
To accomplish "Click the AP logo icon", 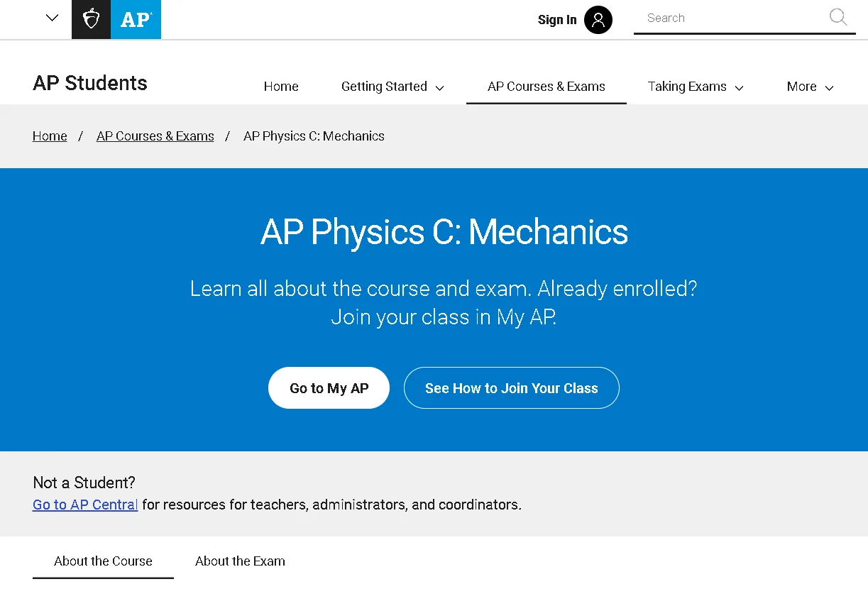I will 135,19.
